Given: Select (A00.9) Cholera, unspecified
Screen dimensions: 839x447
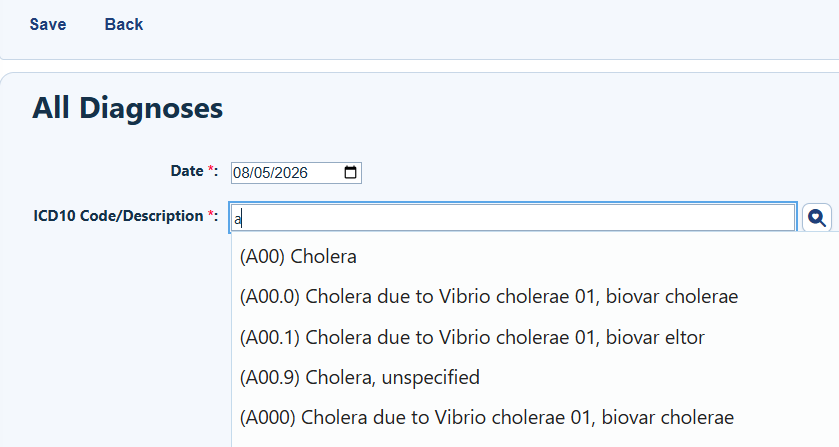Looking at the screenshot, I should coord(360,377).
